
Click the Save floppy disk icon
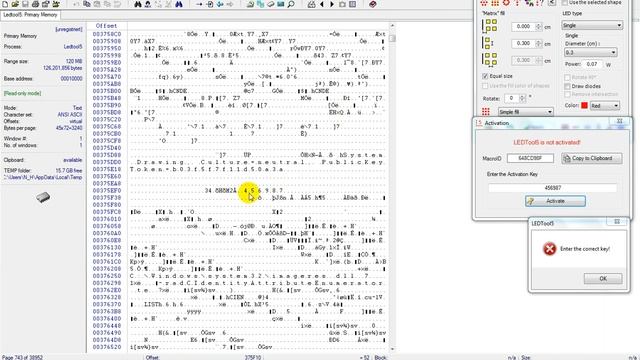pyautogui.click(x=25, y=4)
